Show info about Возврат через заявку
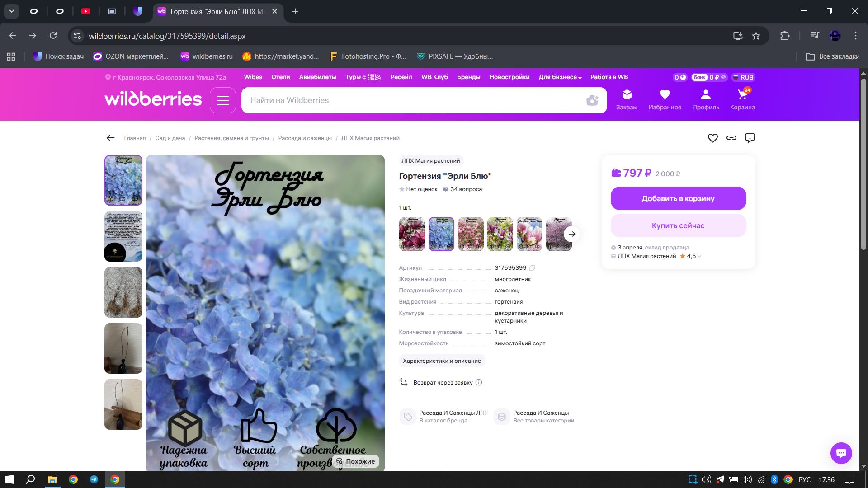Screen dimensions: 868x488 point(479,383)
